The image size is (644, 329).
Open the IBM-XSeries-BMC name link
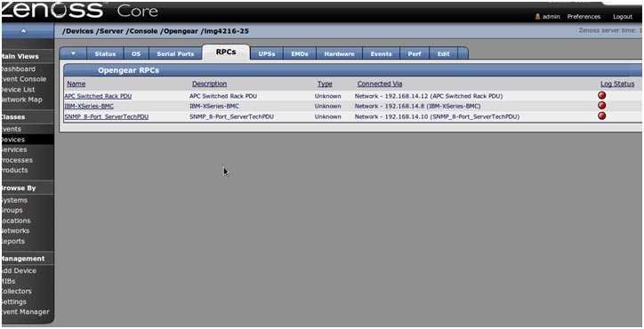point(89,107)
